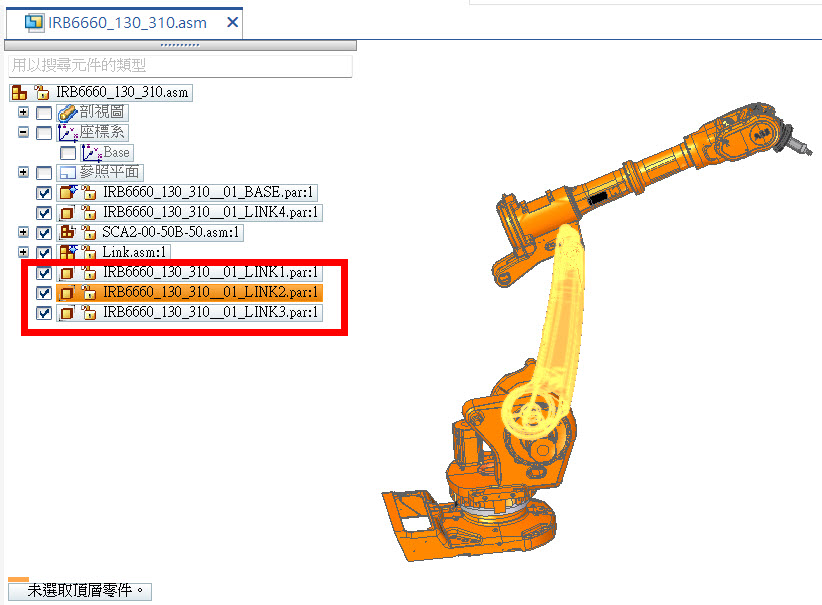Switch to the IRB6660_130_310.asm document tab
This screenshot has height=605, width=822.
(127, 23)
